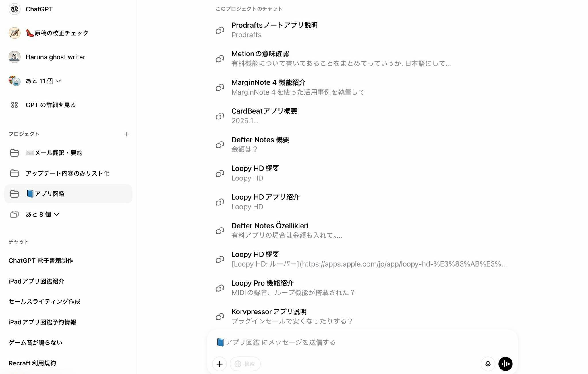Click chat icon for Korvpressor アプリ説明

(x=220, y=317)
